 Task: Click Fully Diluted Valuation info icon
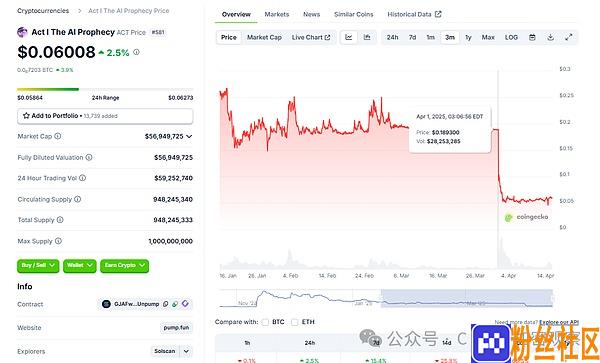coord(89,157)
